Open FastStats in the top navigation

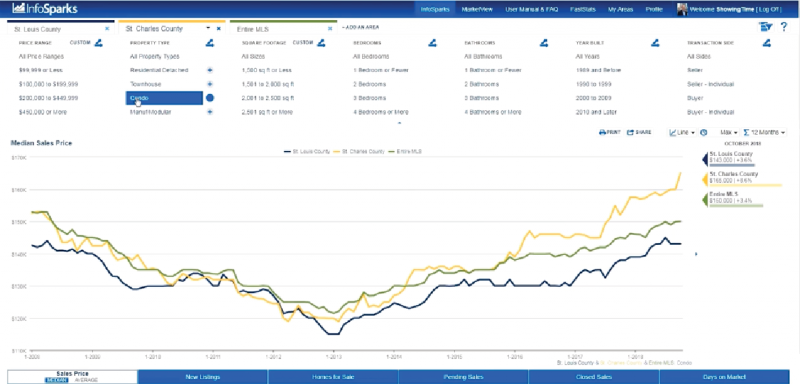583,9
